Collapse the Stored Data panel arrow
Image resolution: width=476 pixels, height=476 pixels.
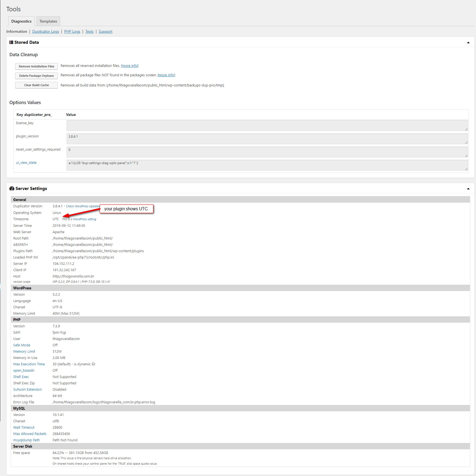(468, 43)
